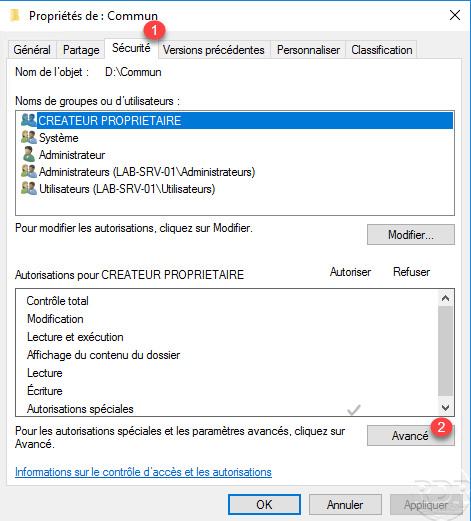Click the Autorisations spéciales allow checkmark
The image size is (471, 521).
(x=354, y=410)
